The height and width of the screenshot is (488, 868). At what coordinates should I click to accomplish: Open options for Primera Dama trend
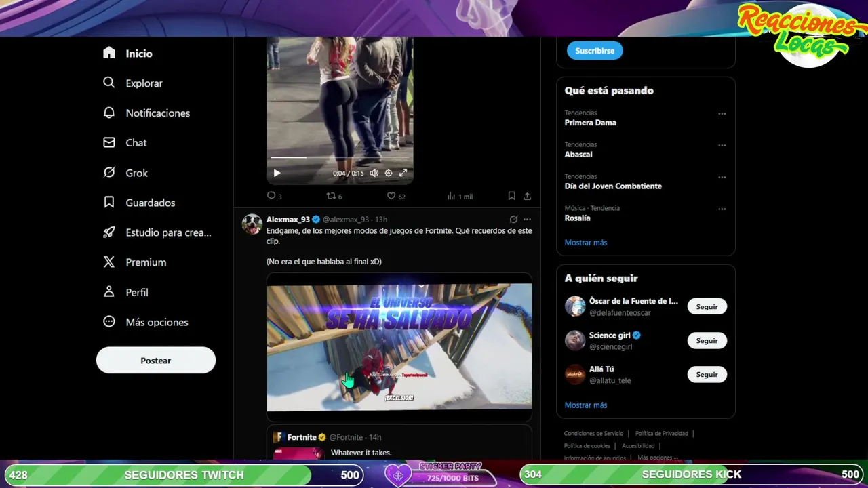(722, 113)
